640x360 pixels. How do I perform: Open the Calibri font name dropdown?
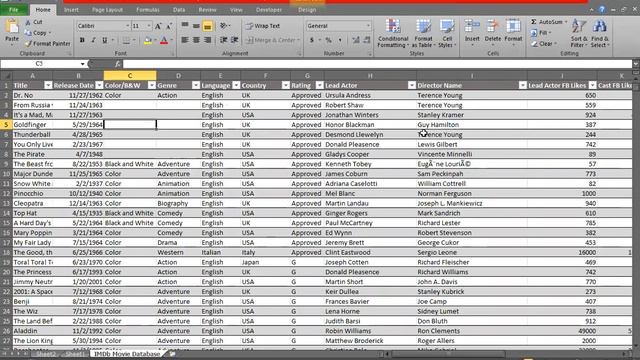127,26
